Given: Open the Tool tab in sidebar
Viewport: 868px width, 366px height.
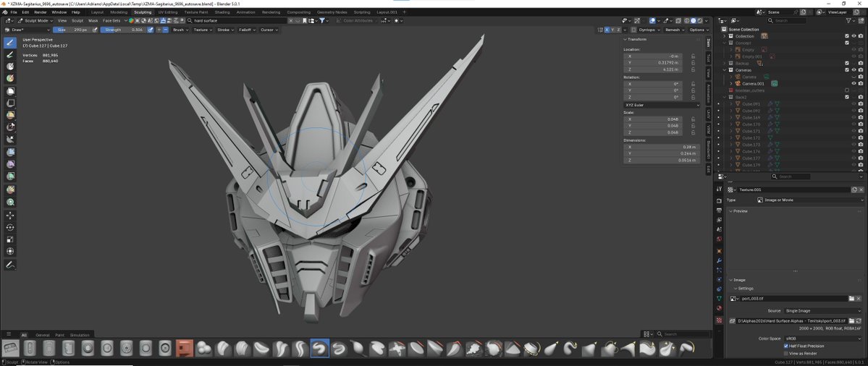Looking at the screenshot, I should pos(708,58).
